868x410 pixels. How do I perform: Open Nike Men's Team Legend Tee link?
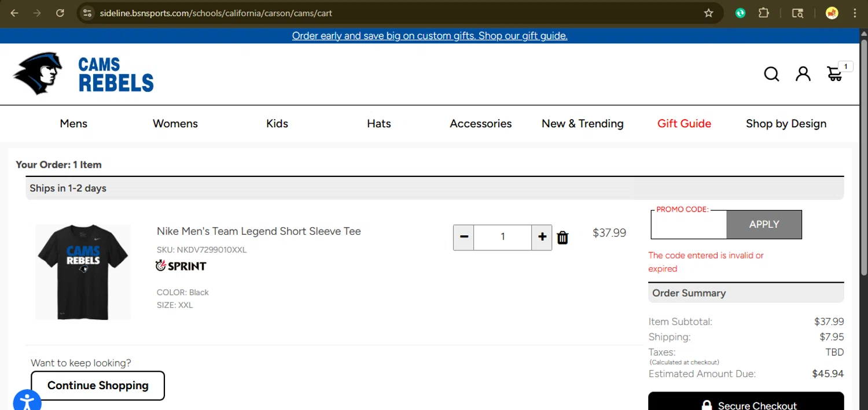(x=259, y=231)
